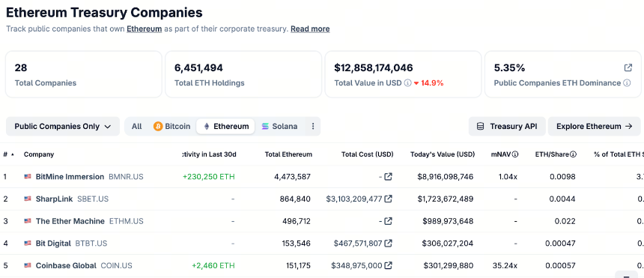Click US flag icon beside BitMine Immersion

pos(28,177)
